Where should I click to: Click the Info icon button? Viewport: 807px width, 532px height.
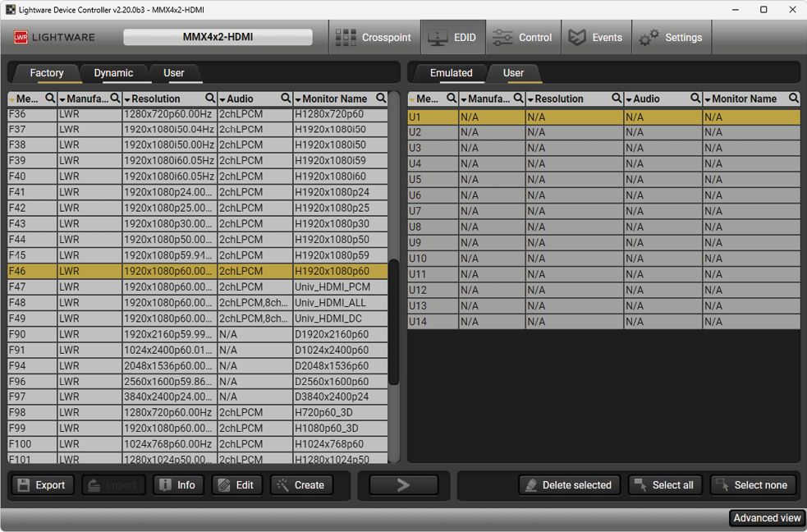[165, 485]
